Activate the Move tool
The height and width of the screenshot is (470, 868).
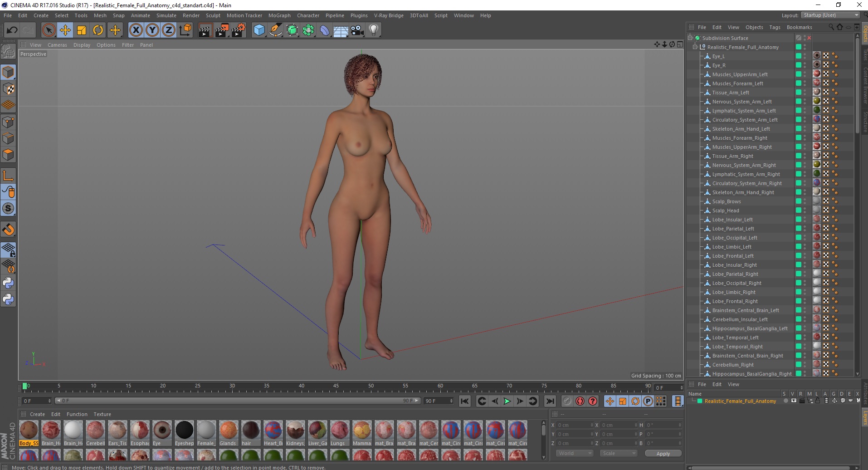tap(65, 30)
